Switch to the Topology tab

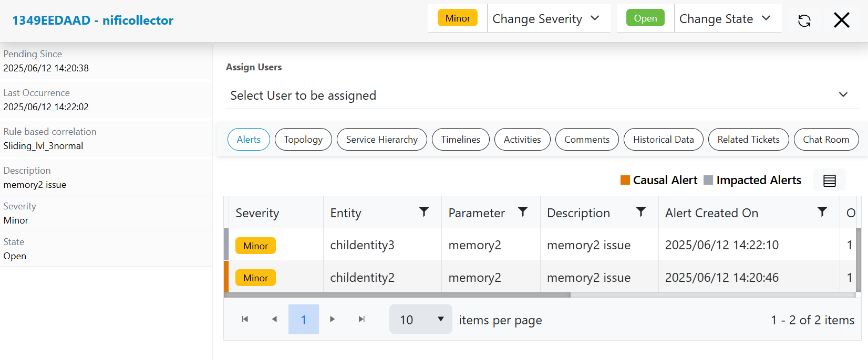point(303,140)
